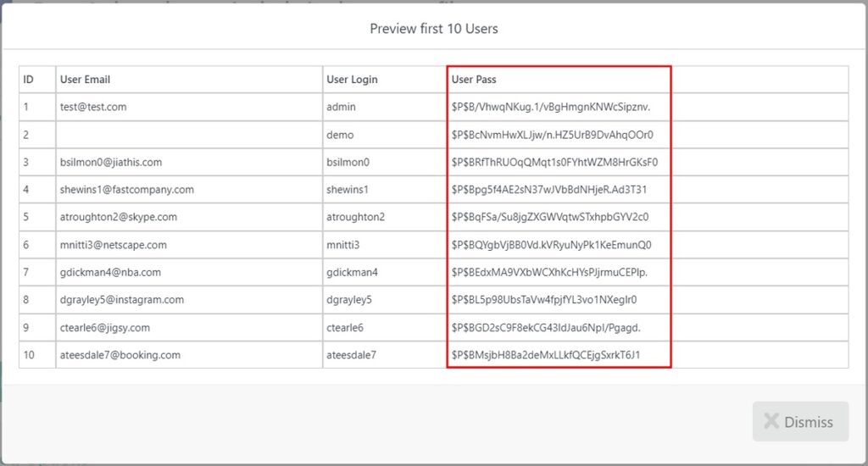868x466 pixels.
Task: Click the Preview first 10 Users title
Action: click(434, 29)
